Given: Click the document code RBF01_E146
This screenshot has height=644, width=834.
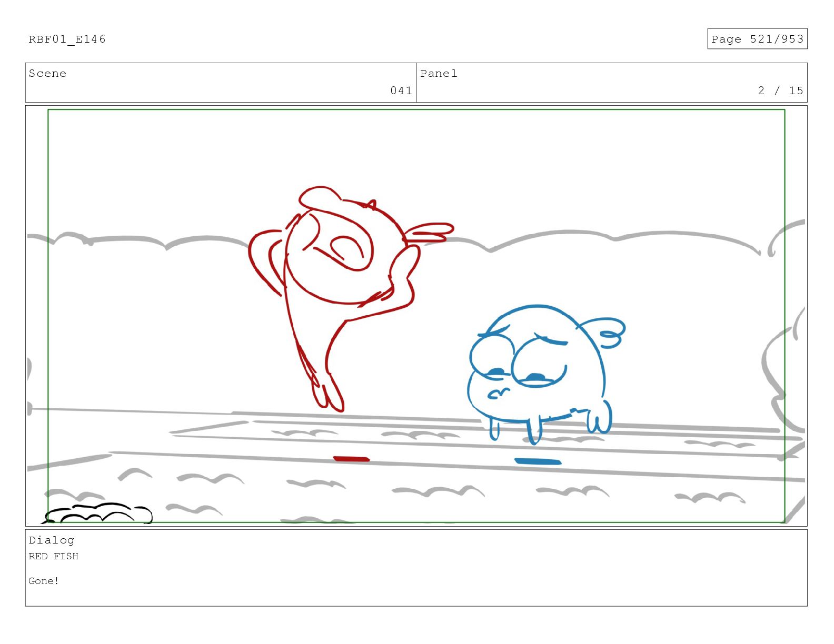Looking at the screenshot, I should (67, 39).
